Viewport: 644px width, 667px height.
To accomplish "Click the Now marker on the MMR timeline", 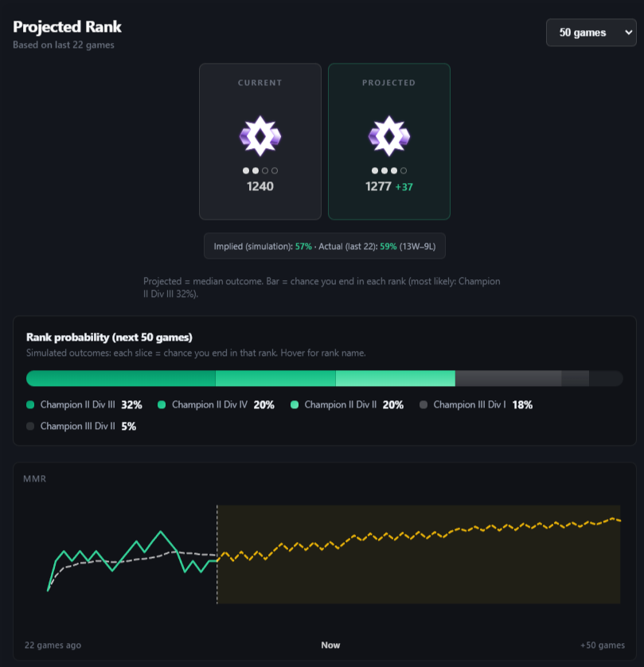I will (x=330, y=645).
